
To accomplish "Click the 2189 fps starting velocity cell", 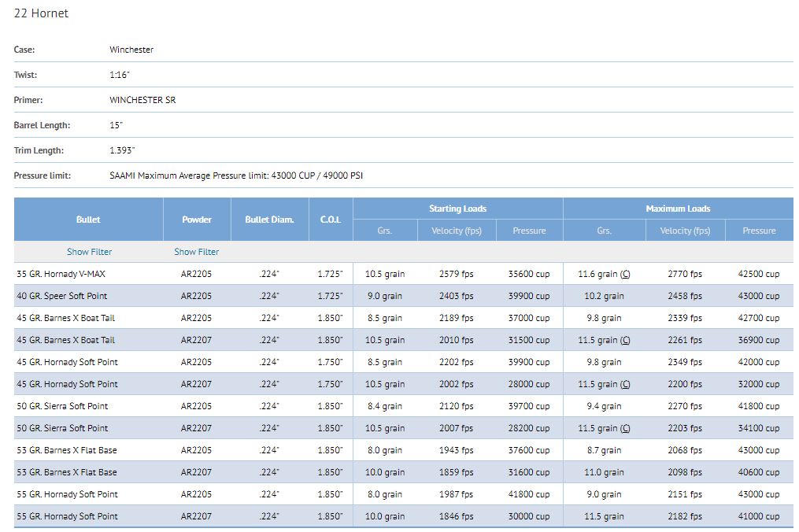I will point(457,318).
